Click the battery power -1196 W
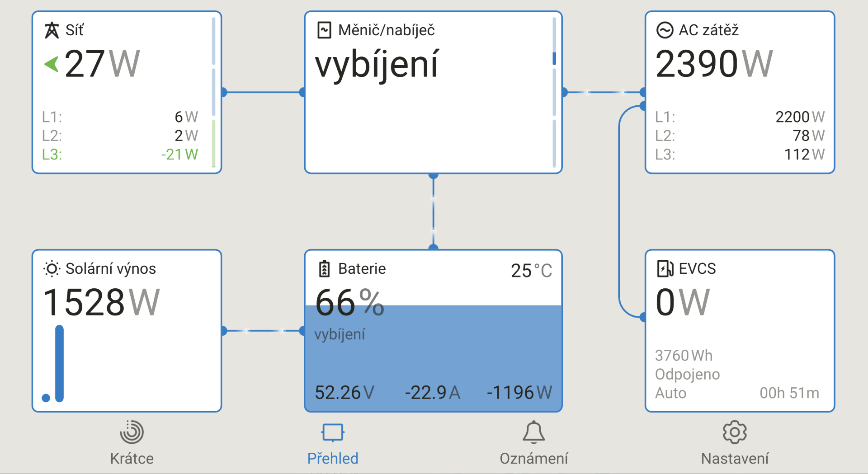Viewport: 868px width, 474px height. pos(519,392)
